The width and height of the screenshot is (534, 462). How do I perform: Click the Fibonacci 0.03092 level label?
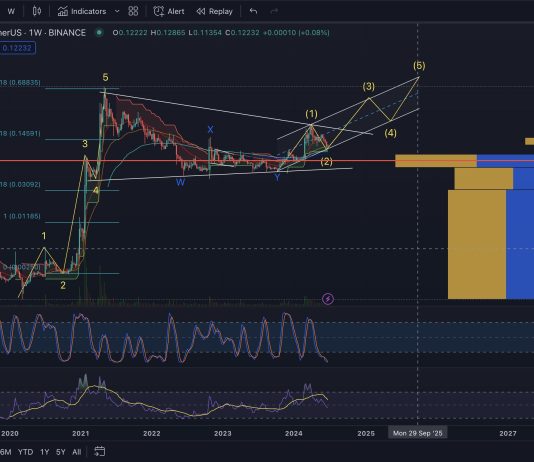pos(20,185)
